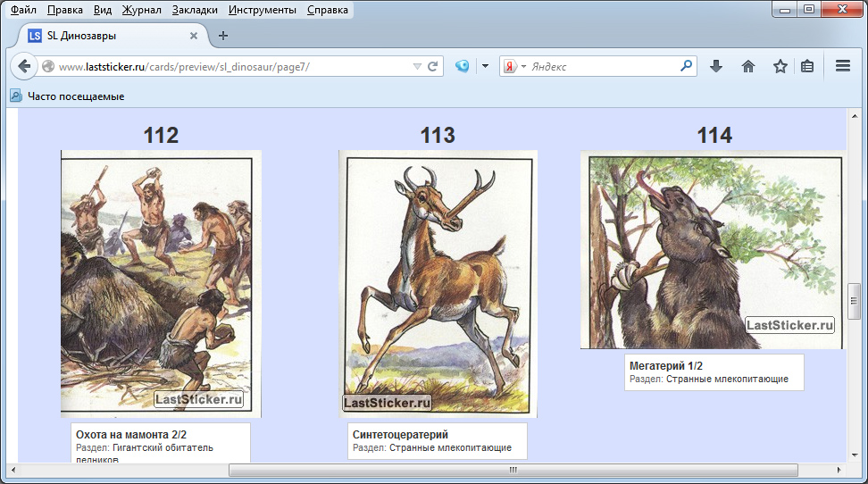Click the Странные млекопитающие link under Синтетоцератерий
868x484 pixels.
[x=450, y=447]
